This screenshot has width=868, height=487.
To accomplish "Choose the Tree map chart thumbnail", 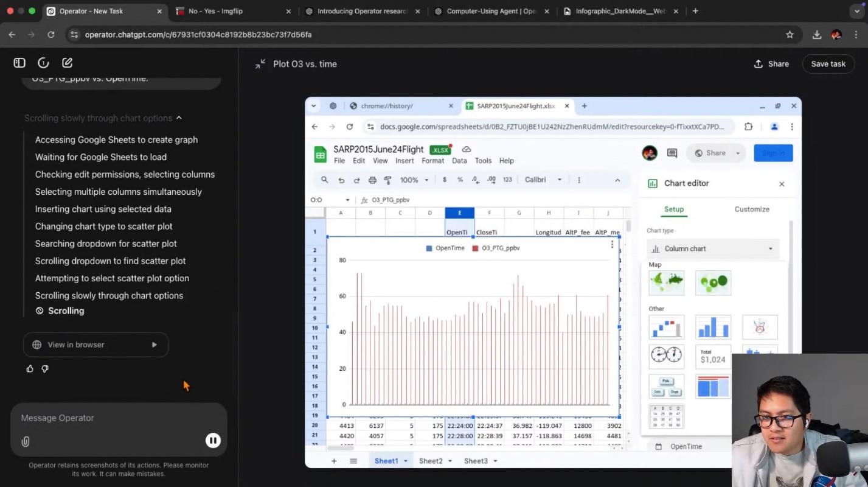I will click(713, 386).
